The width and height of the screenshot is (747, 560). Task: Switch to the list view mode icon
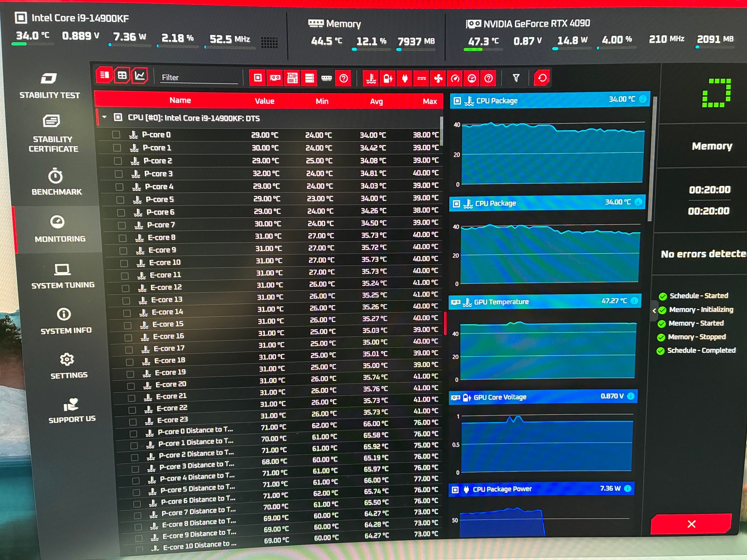104,75
